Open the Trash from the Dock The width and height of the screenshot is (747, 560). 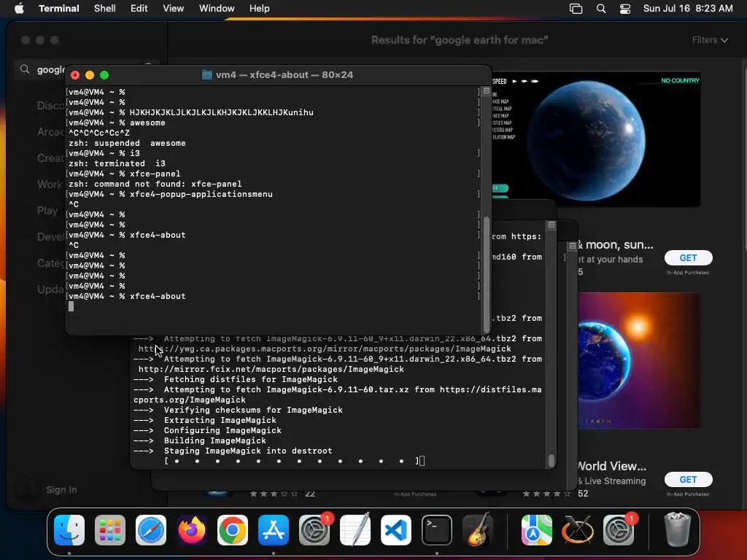(677, 529)
